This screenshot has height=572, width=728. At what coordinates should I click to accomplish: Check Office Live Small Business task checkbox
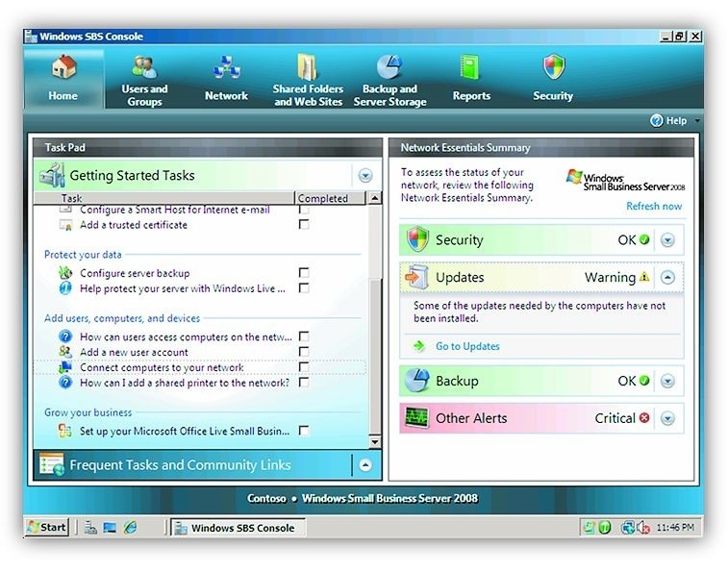tap(304, 431)
